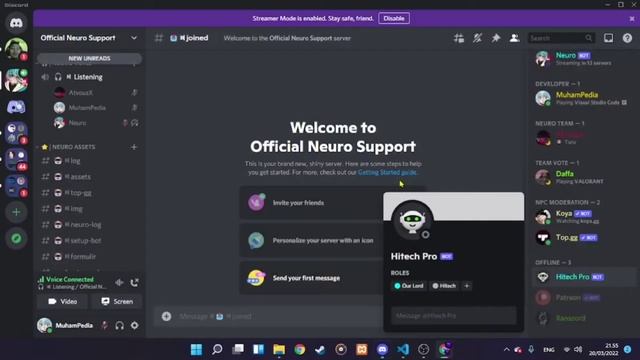
Task: Open Chrome from taskbar
Action: 300,349
